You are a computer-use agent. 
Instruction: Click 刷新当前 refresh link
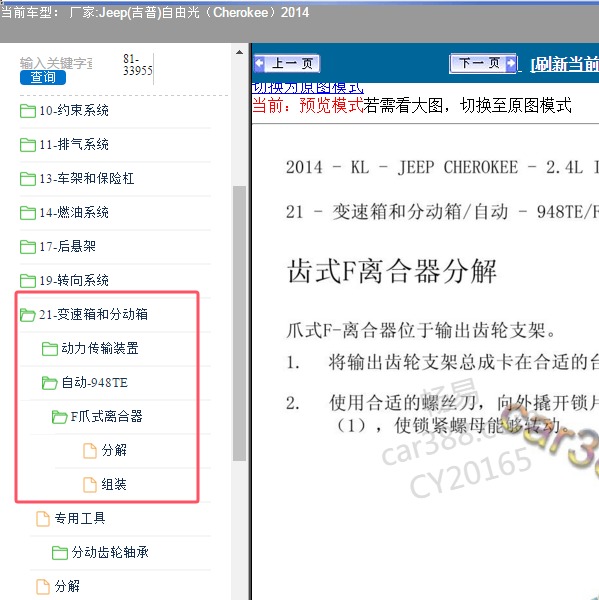565,64
